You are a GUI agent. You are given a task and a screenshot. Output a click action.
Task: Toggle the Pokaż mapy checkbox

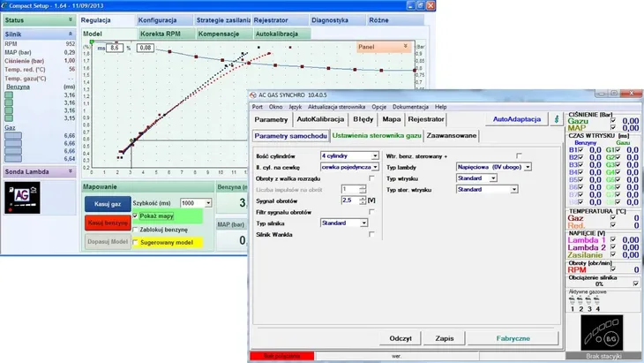tap(135, 215)
